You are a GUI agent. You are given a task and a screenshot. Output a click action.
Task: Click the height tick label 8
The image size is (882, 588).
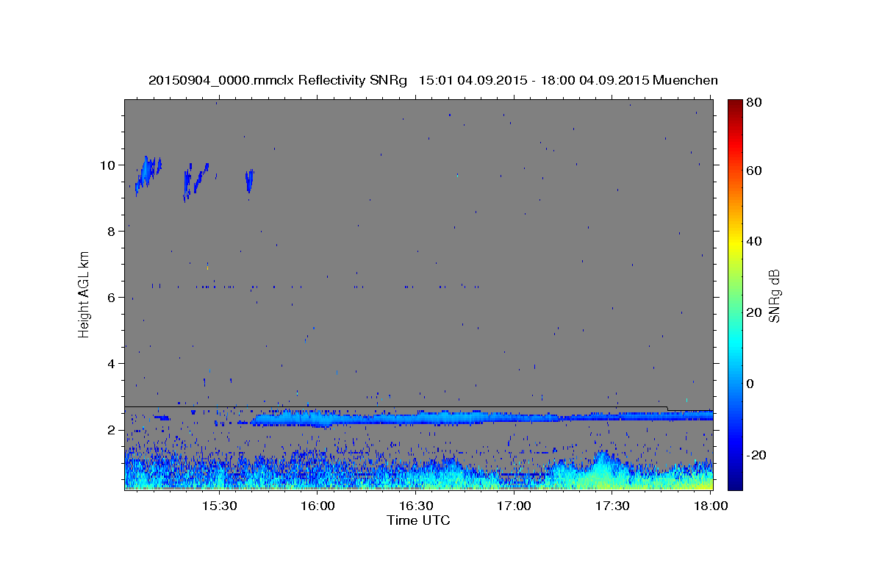[112, 231]
